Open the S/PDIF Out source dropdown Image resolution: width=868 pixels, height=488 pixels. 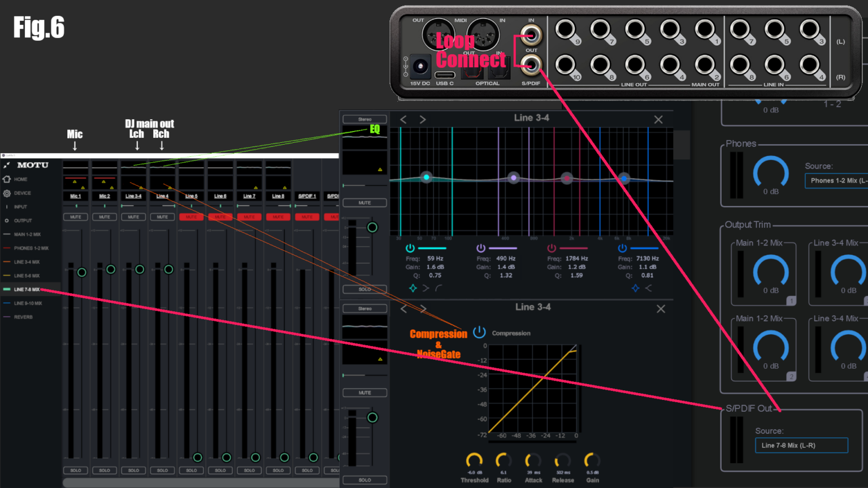(x=801, y=446)
